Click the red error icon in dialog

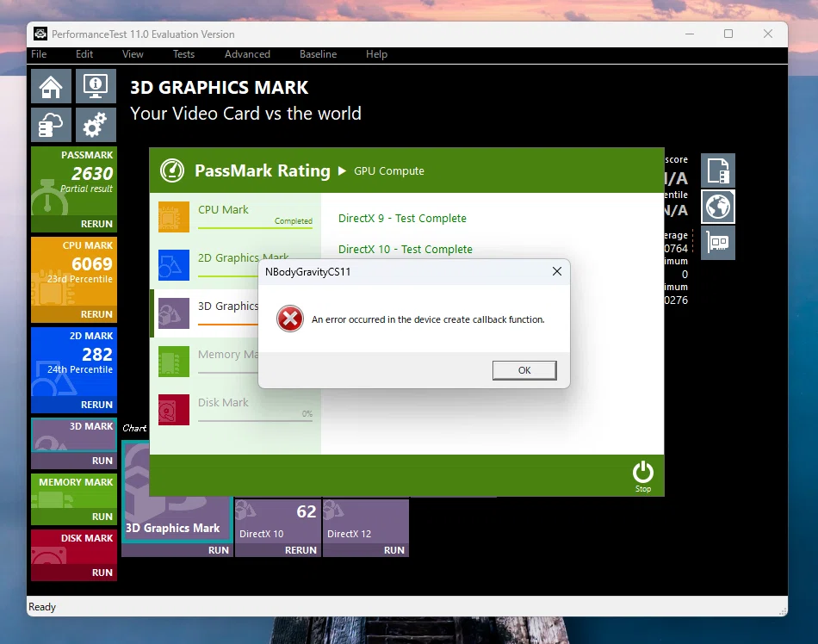[x=290, y=319]
